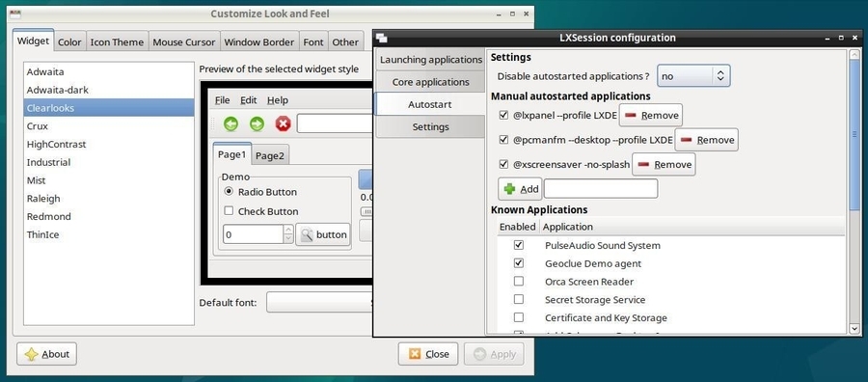Click the Enabled column header
The image size is (868, 382).
518,227
